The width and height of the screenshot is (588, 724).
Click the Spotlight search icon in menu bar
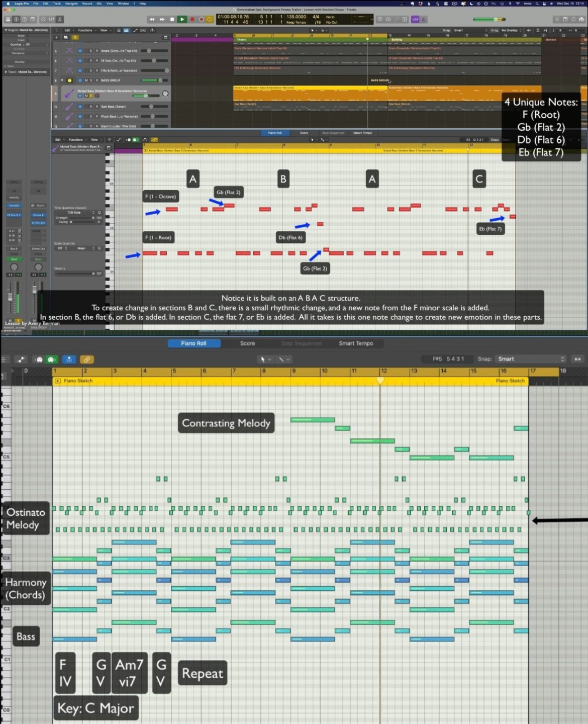[x=537, y=4]
